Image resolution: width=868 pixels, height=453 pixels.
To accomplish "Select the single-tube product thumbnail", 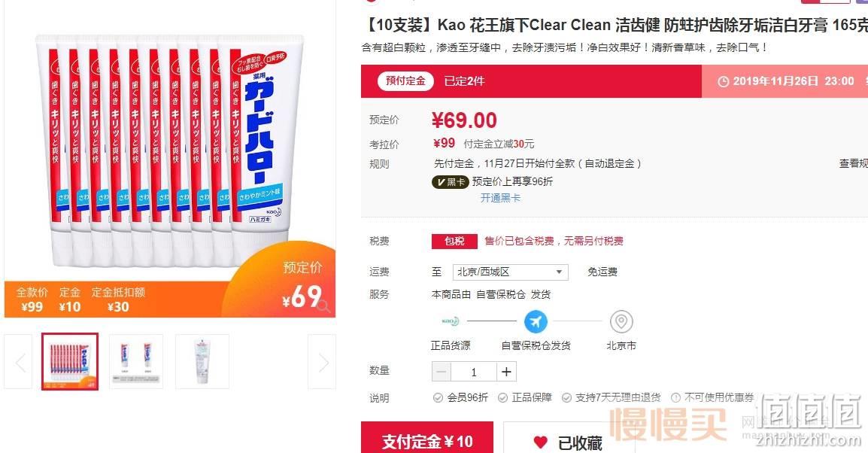I will tap(202, 362).
